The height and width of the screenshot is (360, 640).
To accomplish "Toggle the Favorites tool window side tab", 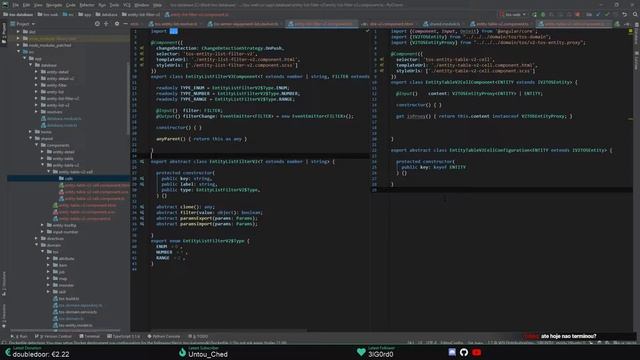I will [x=4, y=316].
